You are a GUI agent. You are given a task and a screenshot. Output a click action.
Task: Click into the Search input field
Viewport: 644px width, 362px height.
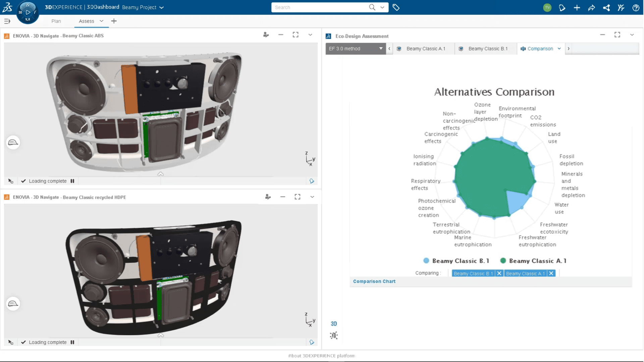319,7
